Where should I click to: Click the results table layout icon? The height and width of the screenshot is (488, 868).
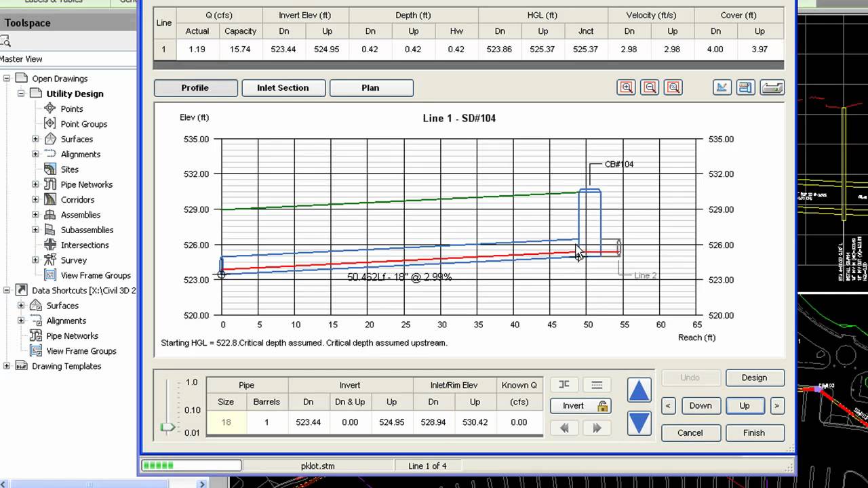[x=745, y=87]
